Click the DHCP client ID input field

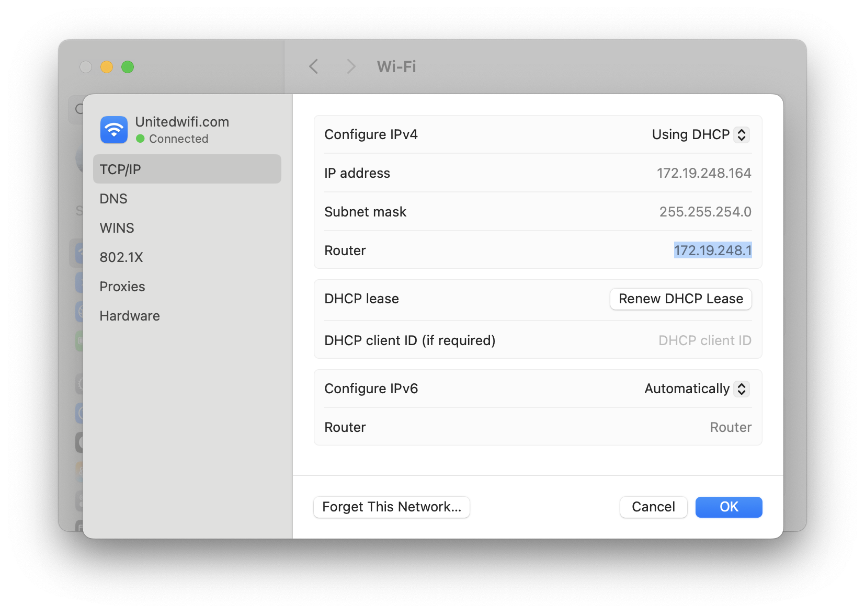704,340
